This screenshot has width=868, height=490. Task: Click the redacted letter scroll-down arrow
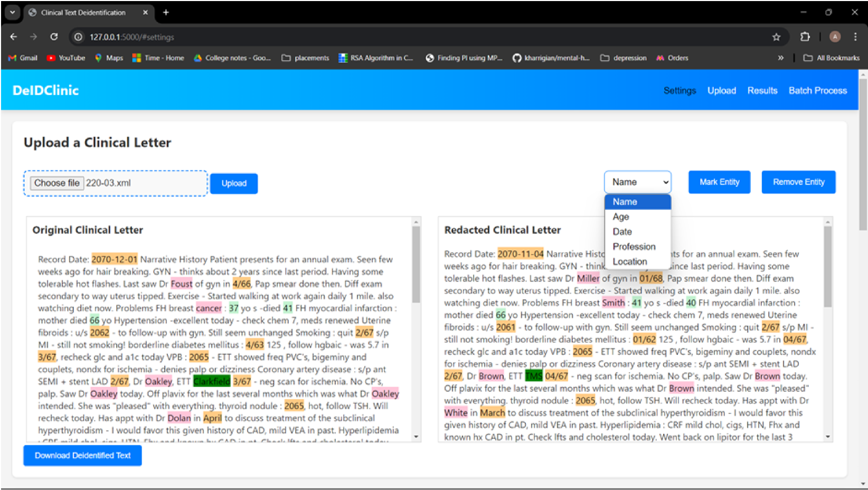click(828, 437)
